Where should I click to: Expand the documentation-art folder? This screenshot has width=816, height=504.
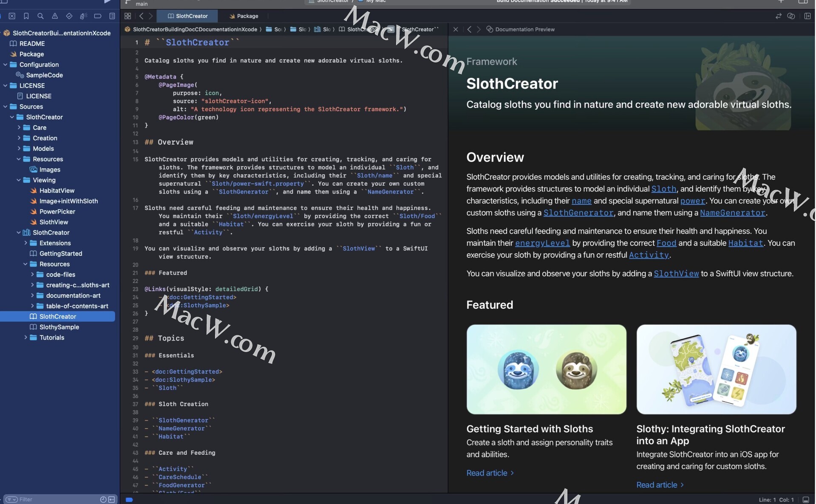pos(32,296)
